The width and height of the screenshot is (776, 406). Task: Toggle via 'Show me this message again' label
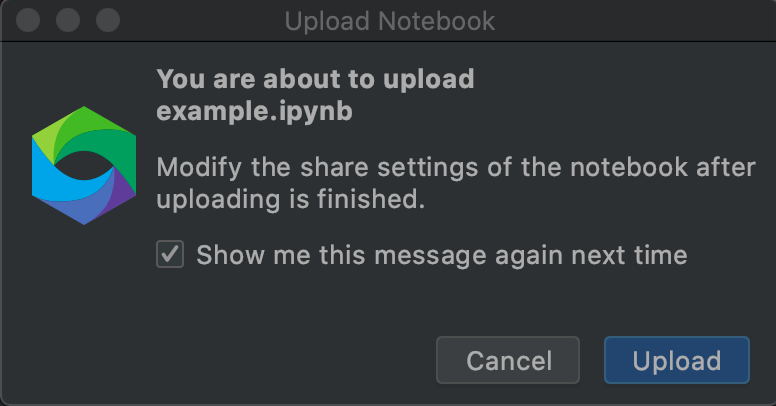pyautogui.click(x=441, y=255)
